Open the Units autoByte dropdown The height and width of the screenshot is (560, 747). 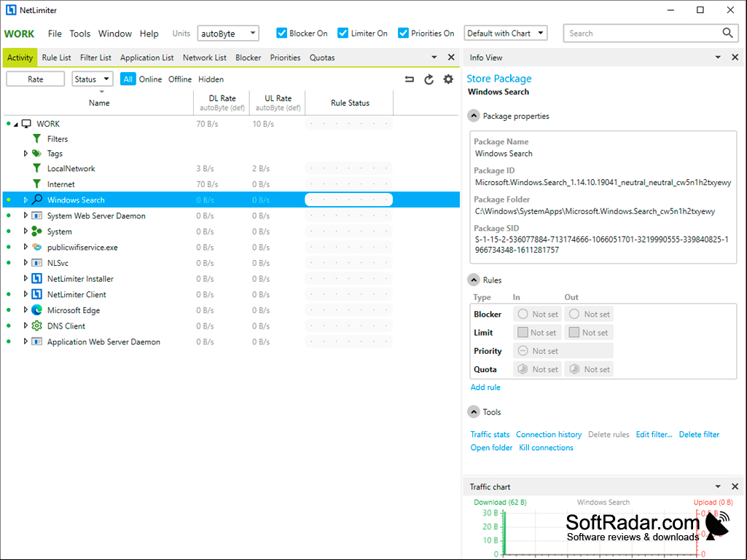[x=228, y=33]
